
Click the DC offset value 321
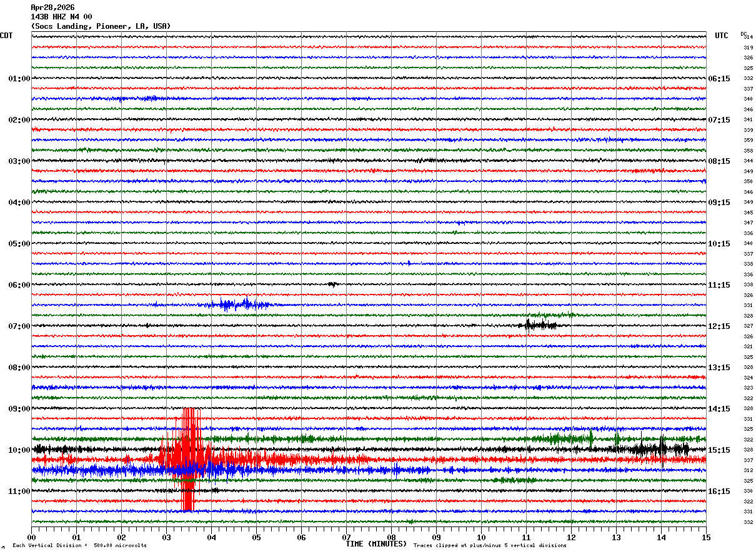748,347
